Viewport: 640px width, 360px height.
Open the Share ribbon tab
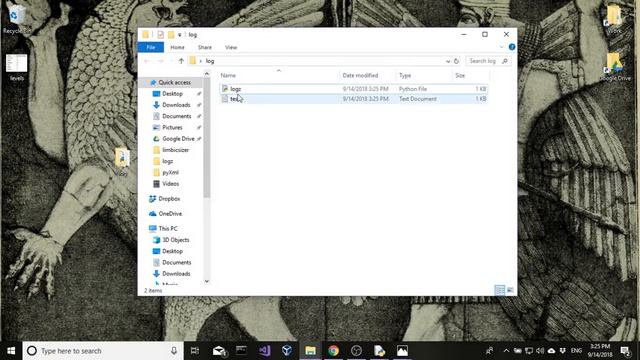point(204,47)
